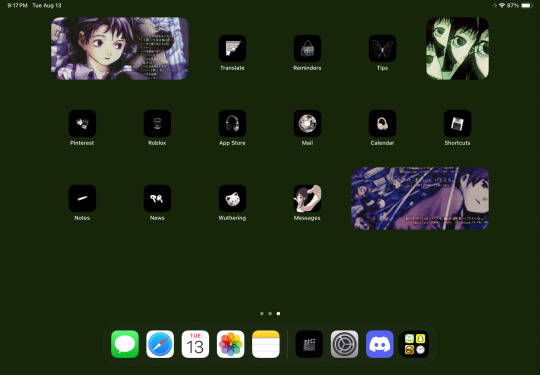Image resolution: width=540 pixels, height=375 pixels.
Task: Open the clapperboard app in dock
Action: [x=309, y=344]
